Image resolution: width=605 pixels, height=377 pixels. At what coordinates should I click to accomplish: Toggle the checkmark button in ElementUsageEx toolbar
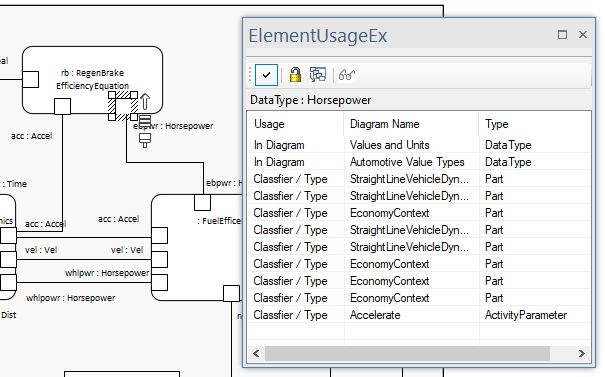266,75
